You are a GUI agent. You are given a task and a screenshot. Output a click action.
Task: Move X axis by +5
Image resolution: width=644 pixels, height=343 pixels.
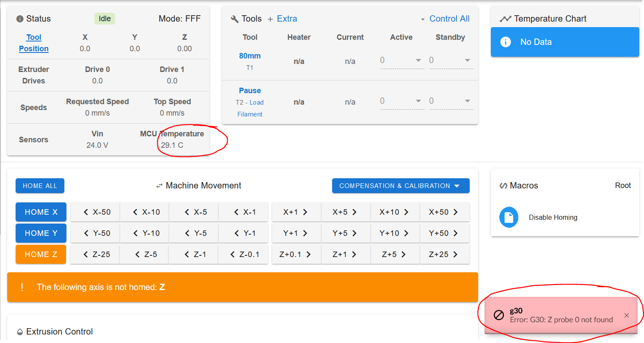(346, 212)
